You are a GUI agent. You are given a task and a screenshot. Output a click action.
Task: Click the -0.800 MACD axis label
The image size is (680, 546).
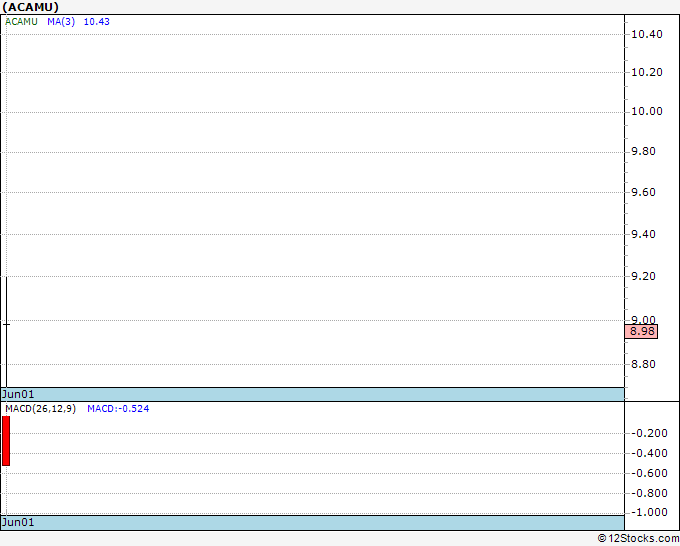click(649, 493)
